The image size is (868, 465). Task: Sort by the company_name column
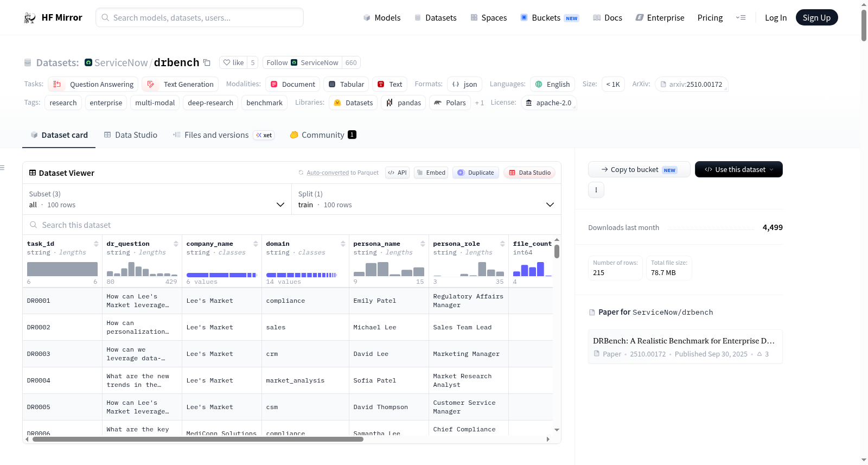coord(256,244)
